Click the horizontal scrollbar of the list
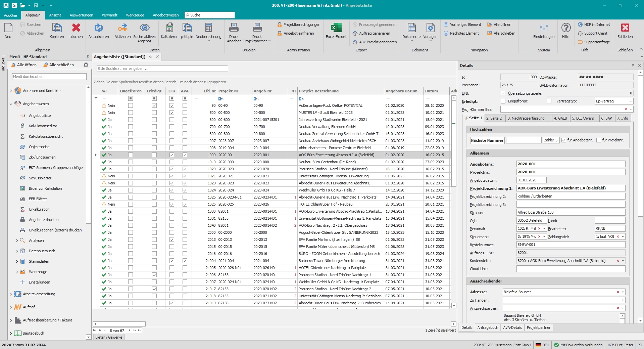The width and height of the screenshot is (644, 349). pos(122,324)
